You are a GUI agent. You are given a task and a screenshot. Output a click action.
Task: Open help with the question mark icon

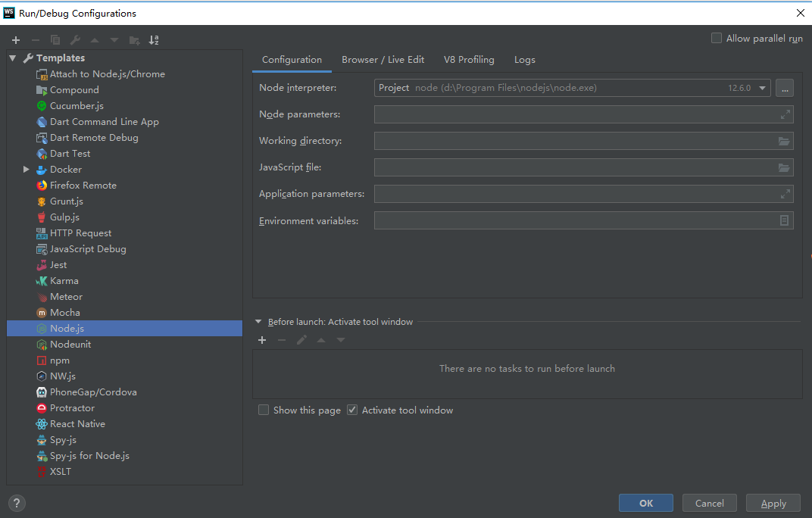16,503
